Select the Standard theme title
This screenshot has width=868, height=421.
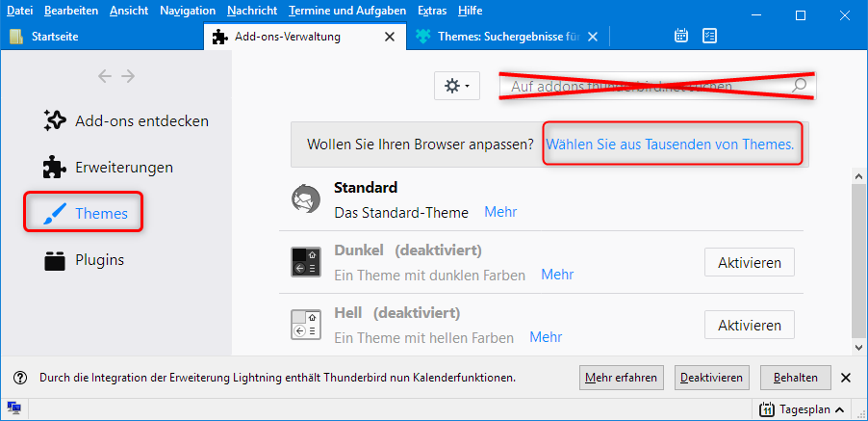pos(366,188)
